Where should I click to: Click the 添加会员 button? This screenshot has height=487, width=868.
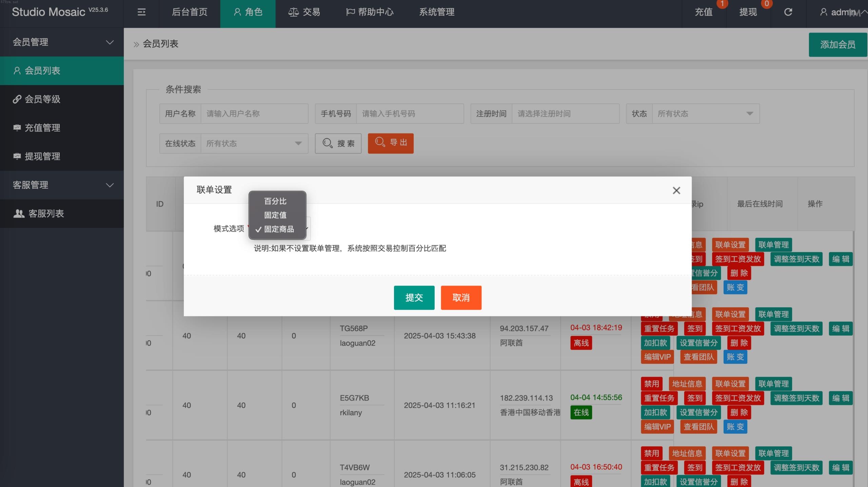(x=837, y=44)
